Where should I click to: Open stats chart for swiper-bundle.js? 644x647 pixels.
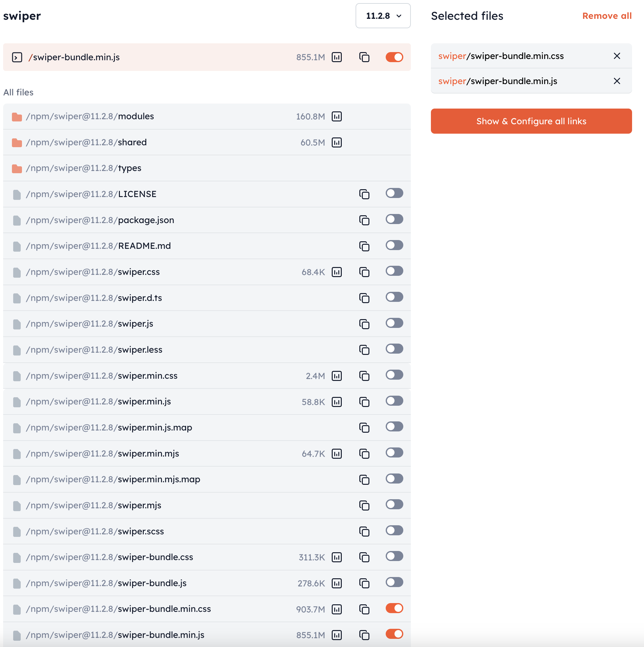(336, 583)
